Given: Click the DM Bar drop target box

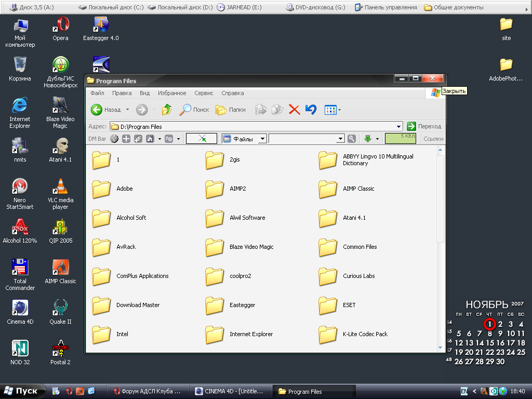Looking at the screenshot, I should coord(202,138).
